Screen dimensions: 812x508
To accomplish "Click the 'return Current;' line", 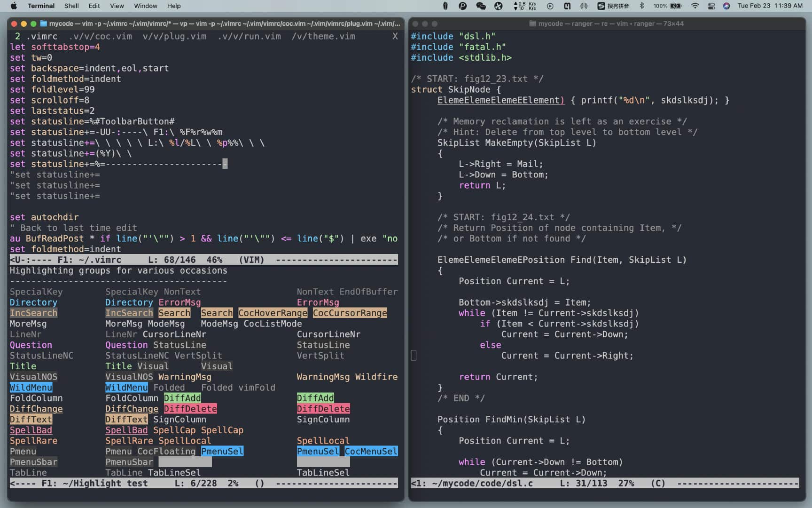I will coord(498,377).
